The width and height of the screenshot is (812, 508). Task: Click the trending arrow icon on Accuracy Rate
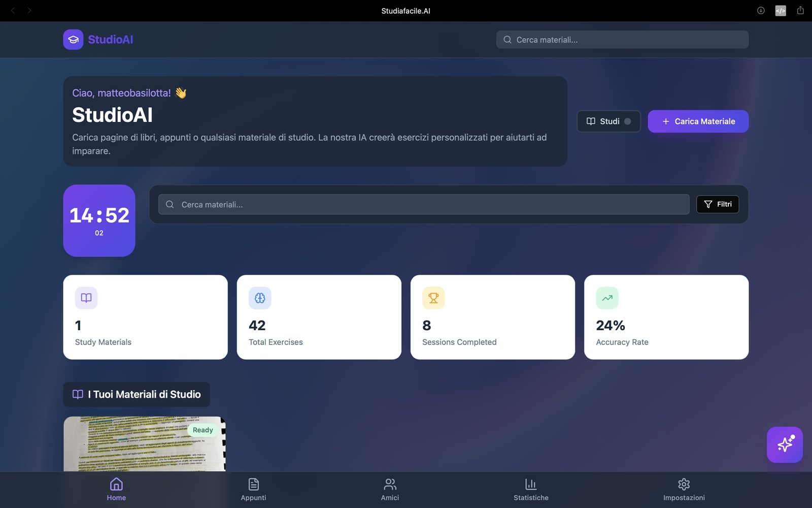coord(607,298)
